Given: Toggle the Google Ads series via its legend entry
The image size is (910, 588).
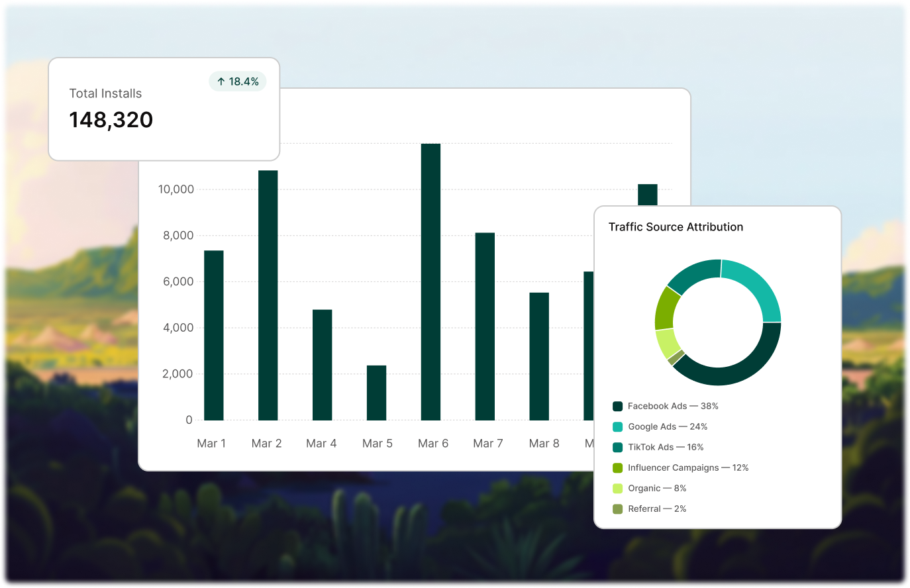Looking at the screenshot, I should click(x=668, y=426).
